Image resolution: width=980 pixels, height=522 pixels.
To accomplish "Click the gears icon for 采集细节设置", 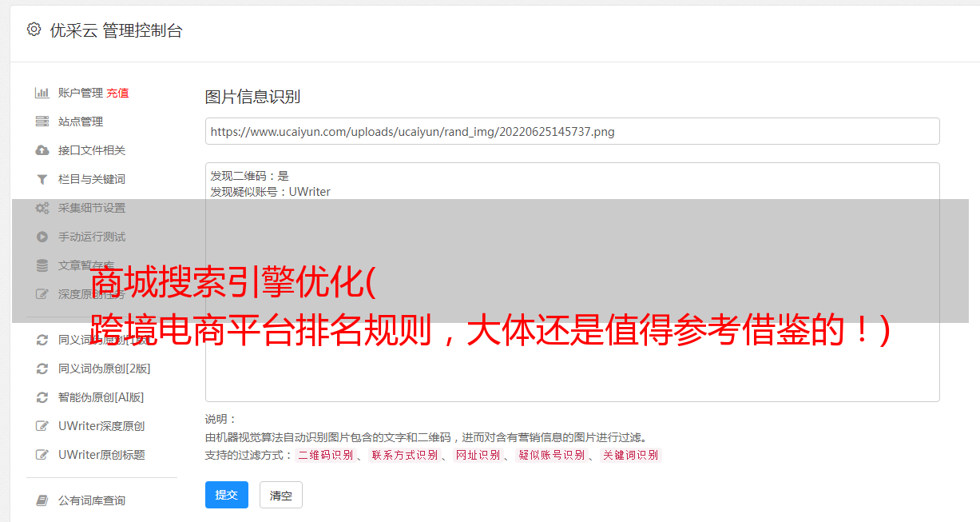I will 42,208.
